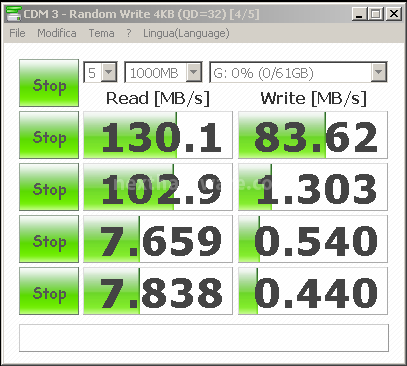Open the Modifica menu
Image resolution: width=407 pixels, height=366 pixels.
click(57, 33)
